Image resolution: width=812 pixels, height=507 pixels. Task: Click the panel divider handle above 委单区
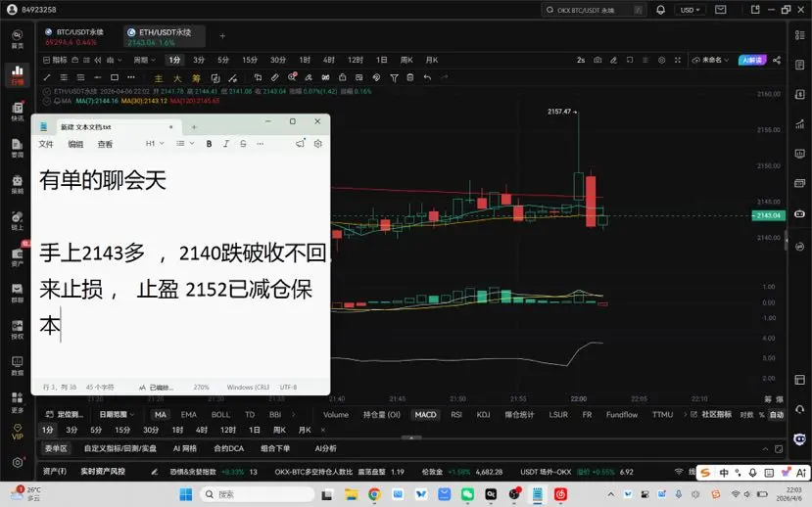411,438
